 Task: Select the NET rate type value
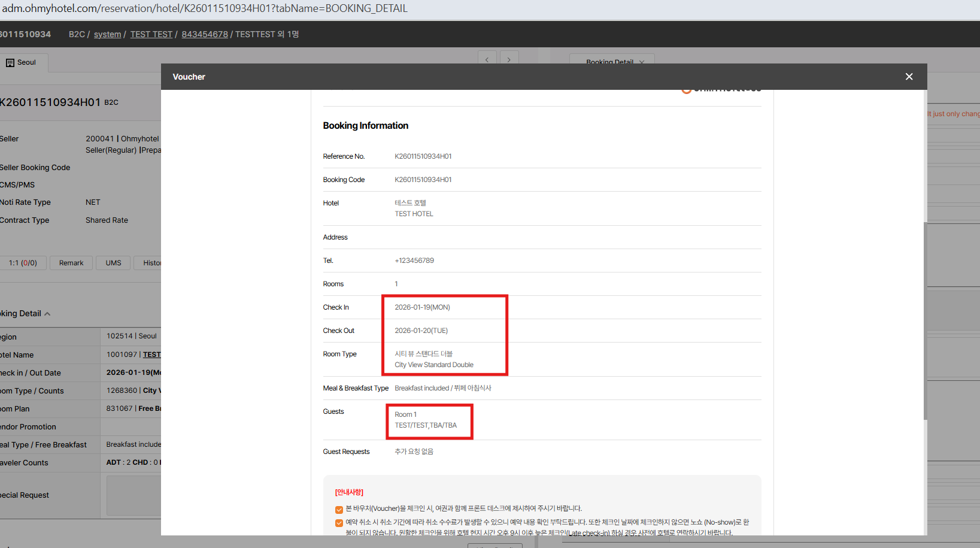(93, 202)
